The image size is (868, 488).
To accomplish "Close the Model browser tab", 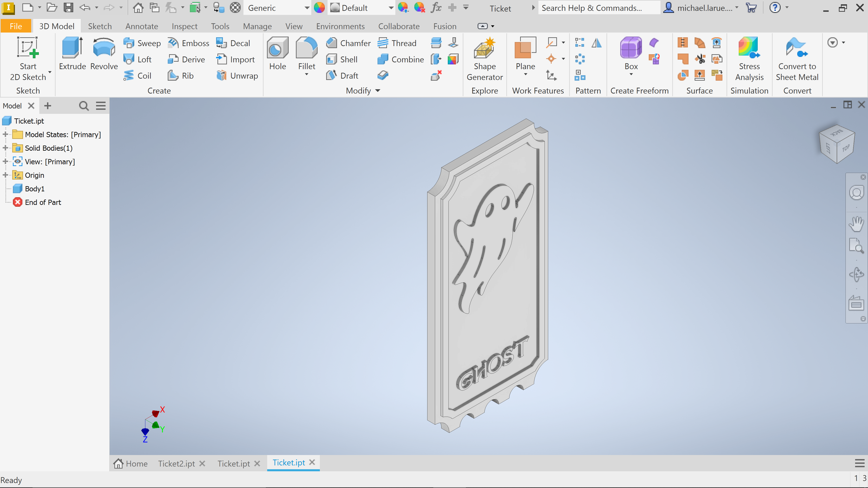I will pos(31,106).
